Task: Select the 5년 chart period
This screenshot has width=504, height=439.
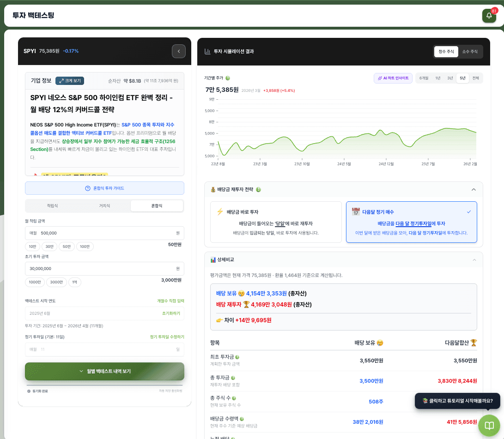Action: (x=462, y=78)
